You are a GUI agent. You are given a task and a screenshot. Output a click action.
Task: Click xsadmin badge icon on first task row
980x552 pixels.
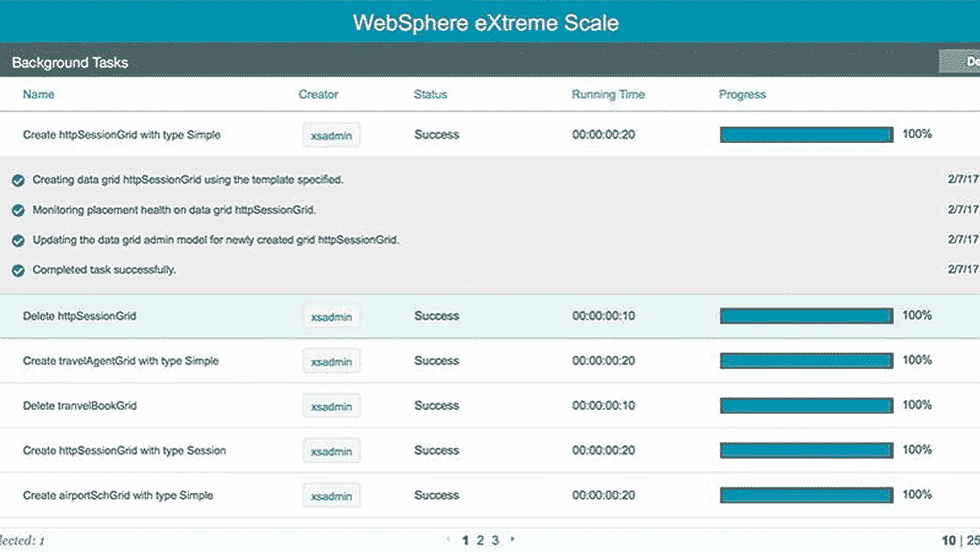click(x=331, y=135)
